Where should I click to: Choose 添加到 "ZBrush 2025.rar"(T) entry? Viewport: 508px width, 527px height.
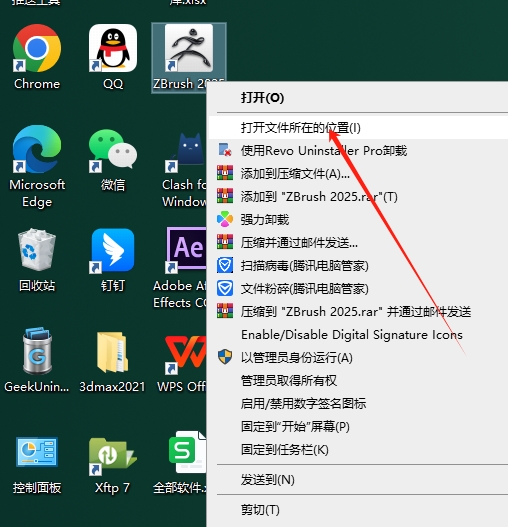click(358, 197)
